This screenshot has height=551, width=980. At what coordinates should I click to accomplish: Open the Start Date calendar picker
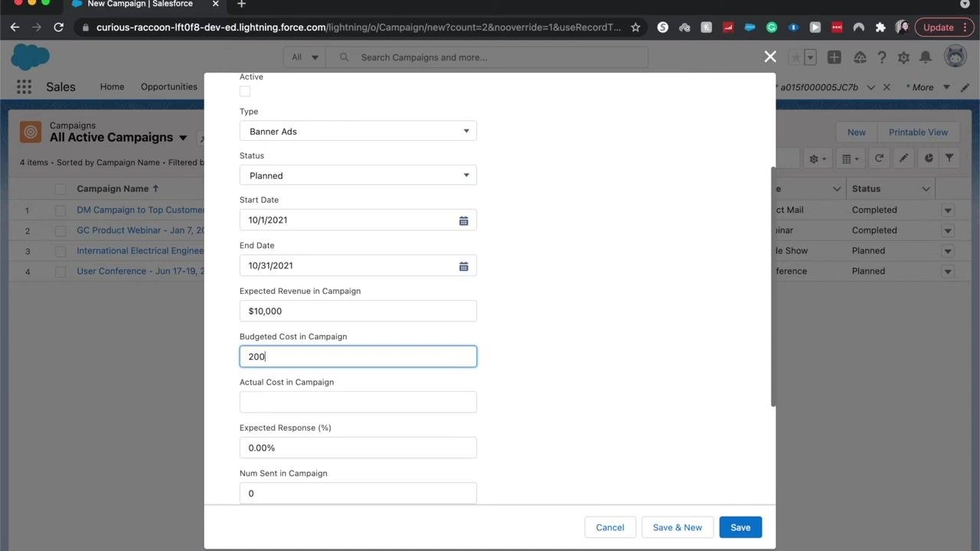(463, 220)
